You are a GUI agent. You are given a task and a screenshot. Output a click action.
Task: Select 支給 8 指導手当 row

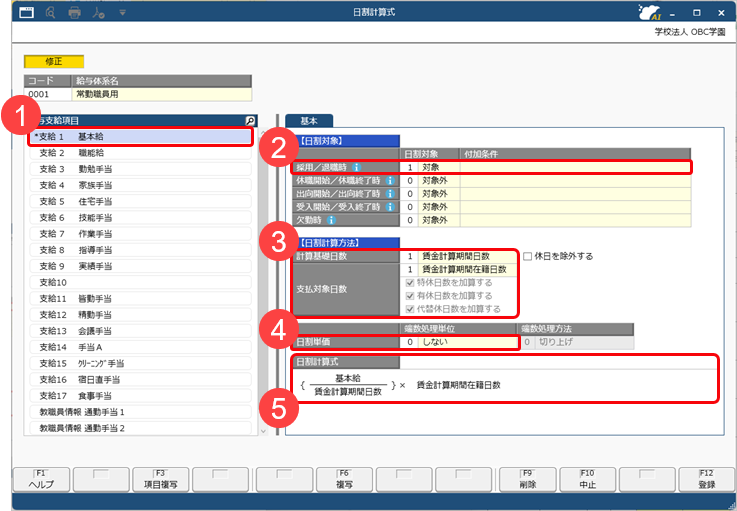click(x=141, y=250)
